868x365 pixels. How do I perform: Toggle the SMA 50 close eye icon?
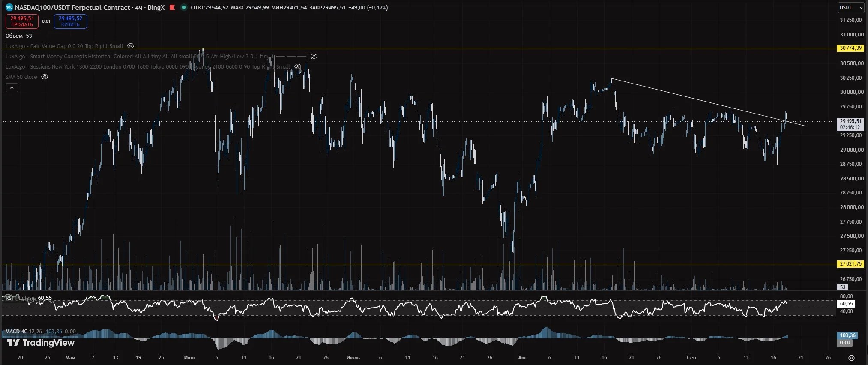click(x=45, y=77)
